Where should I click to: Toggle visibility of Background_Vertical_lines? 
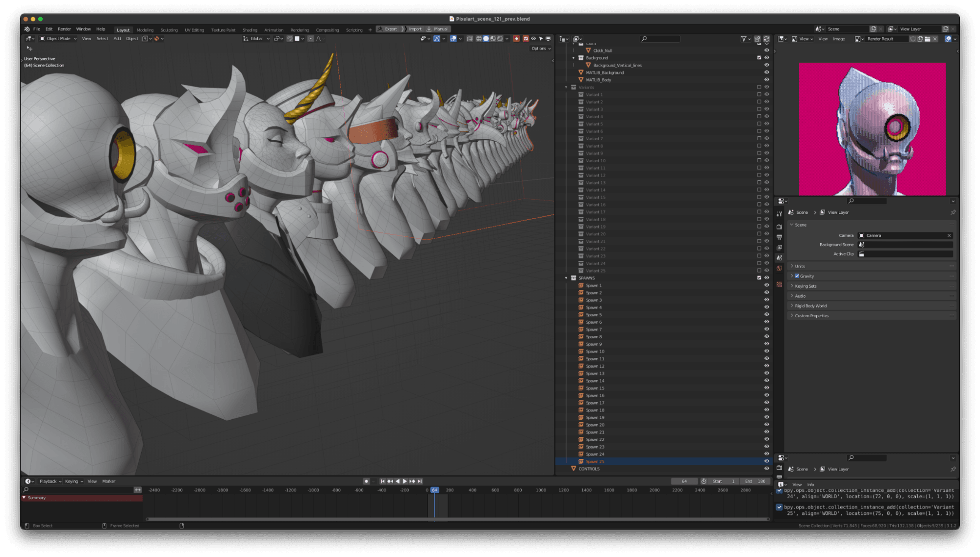[x=767, y=65]
